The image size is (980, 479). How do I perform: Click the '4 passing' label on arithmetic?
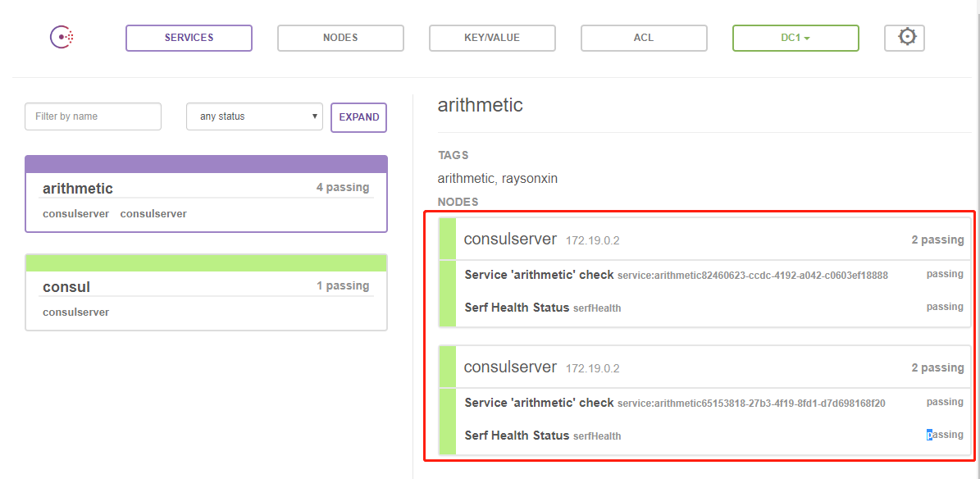pyautogui.click(x=343, y=187)
